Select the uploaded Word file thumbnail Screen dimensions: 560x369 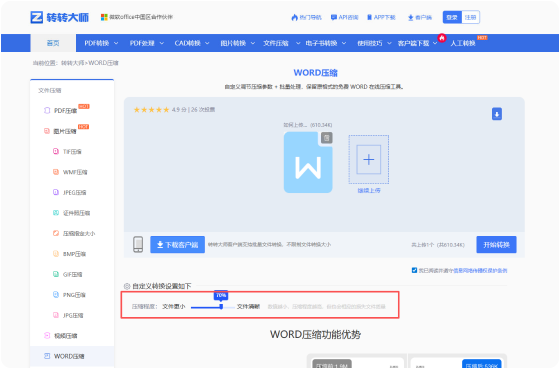click(x=308, y=163)
